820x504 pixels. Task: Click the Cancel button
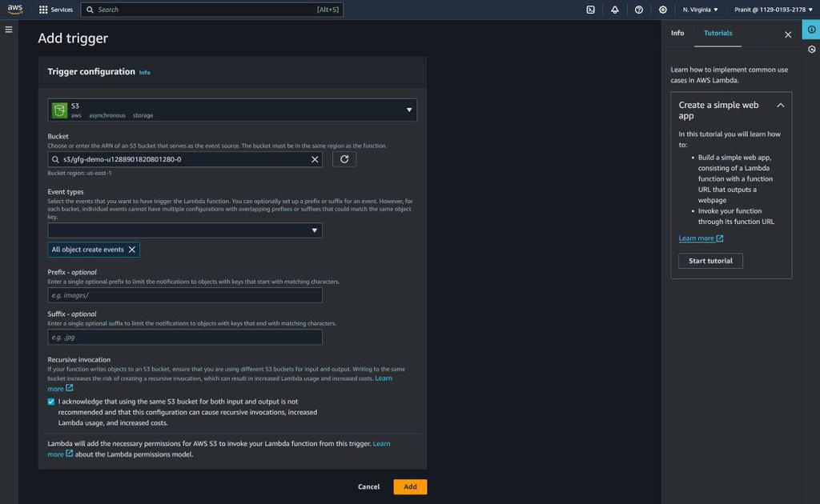pyautogui.click(x=368, y=486)
